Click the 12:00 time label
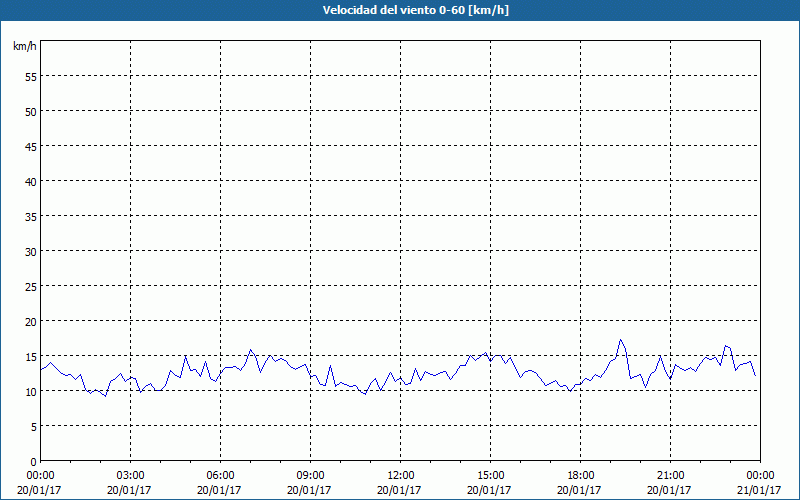 [x=401, y=476]
